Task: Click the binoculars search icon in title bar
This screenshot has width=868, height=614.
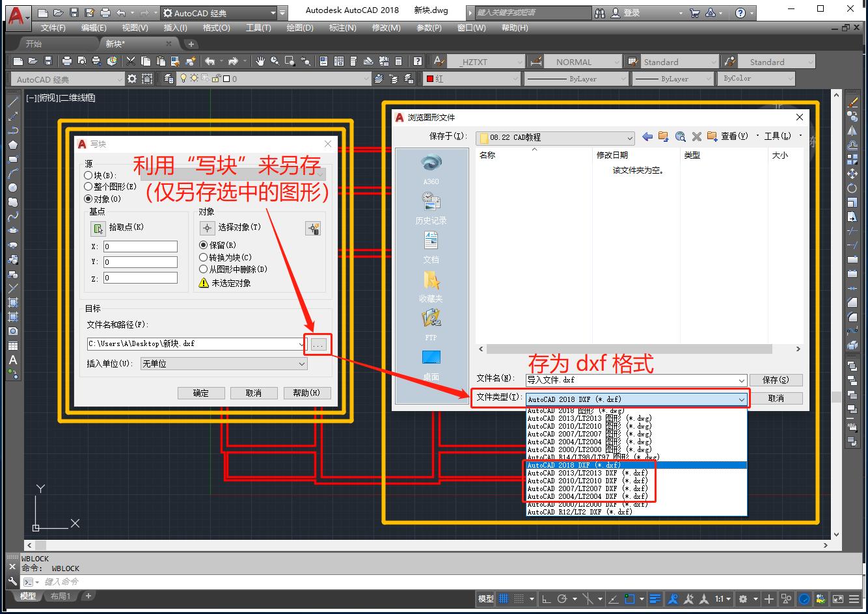Action: point(599,13)
